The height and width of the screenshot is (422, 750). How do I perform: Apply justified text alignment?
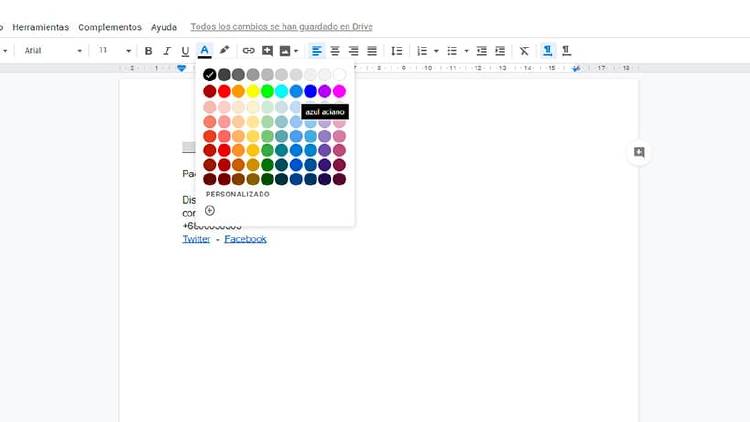coord(372,51)
